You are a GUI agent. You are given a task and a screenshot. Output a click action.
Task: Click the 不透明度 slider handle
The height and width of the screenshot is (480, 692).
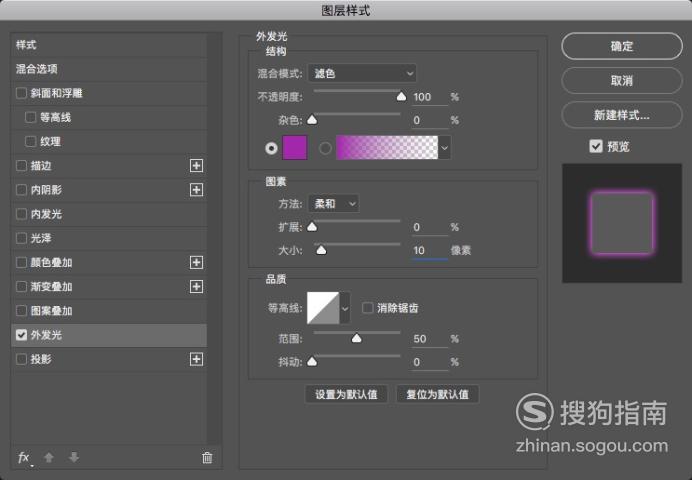point(401,97)
